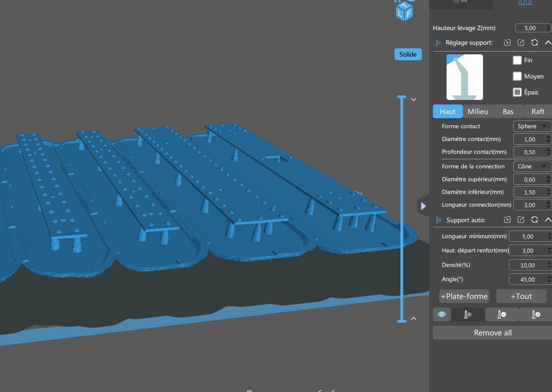
Task: Open the Forme contact dropdown
Action: tap(532, 126)
